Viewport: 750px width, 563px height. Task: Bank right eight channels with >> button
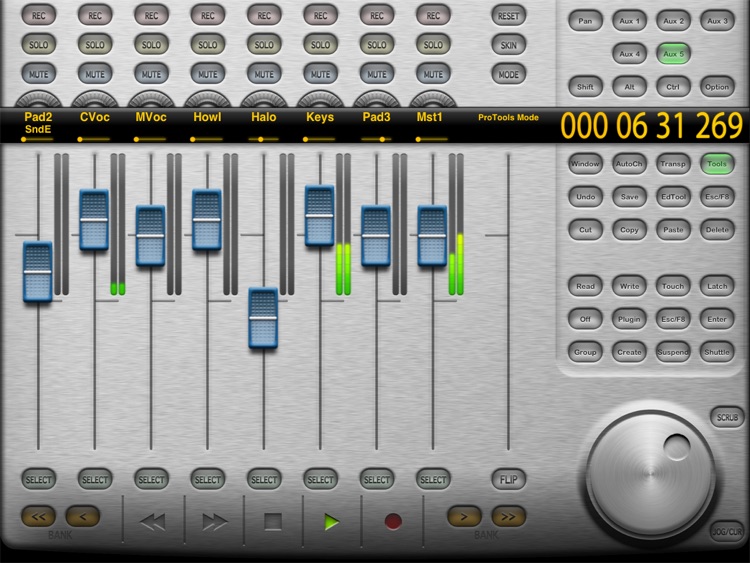(508, 516)
